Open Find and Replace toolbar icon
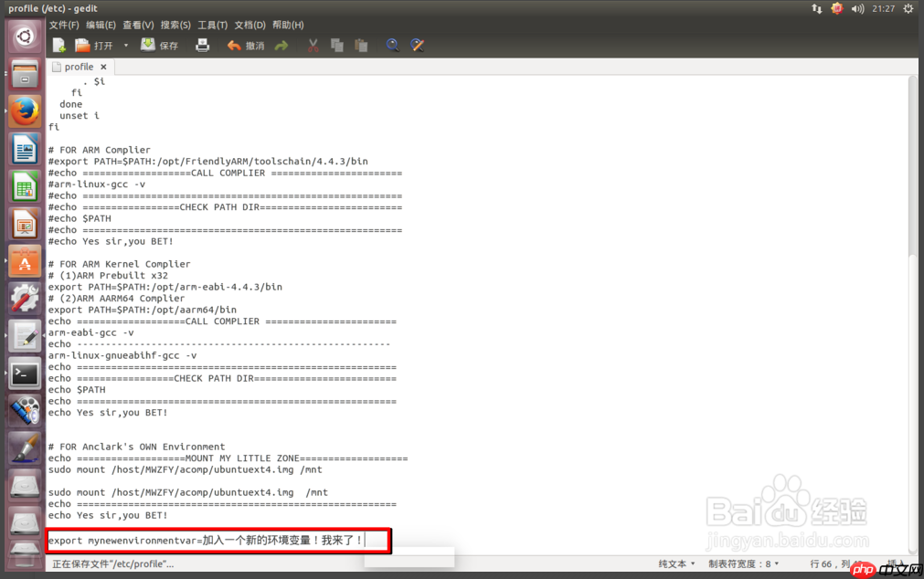The height and width of the screenshot is (579, 924). 417,46
